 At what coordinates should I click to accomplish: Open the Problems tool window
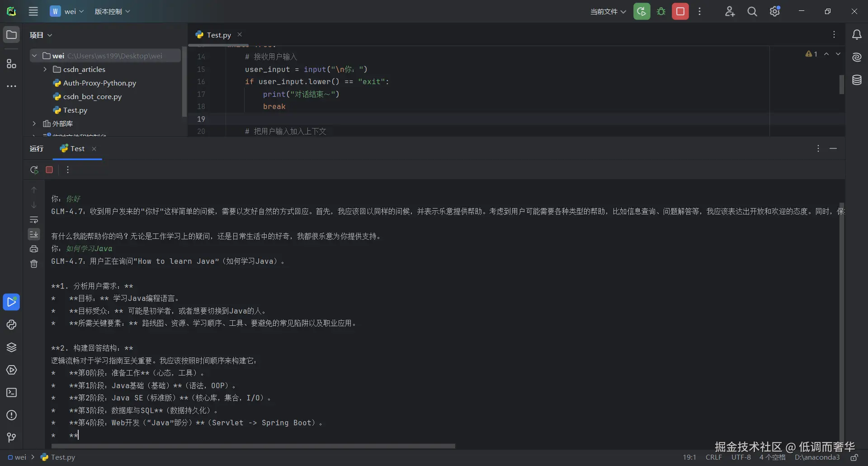[x=11, y=415]
